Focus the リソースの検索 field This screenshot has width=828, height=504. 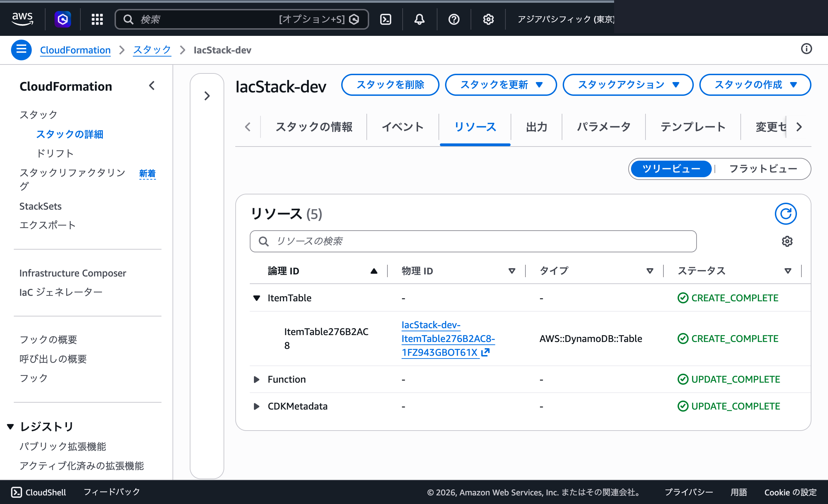pyautogui.click(x=473, y=241)
